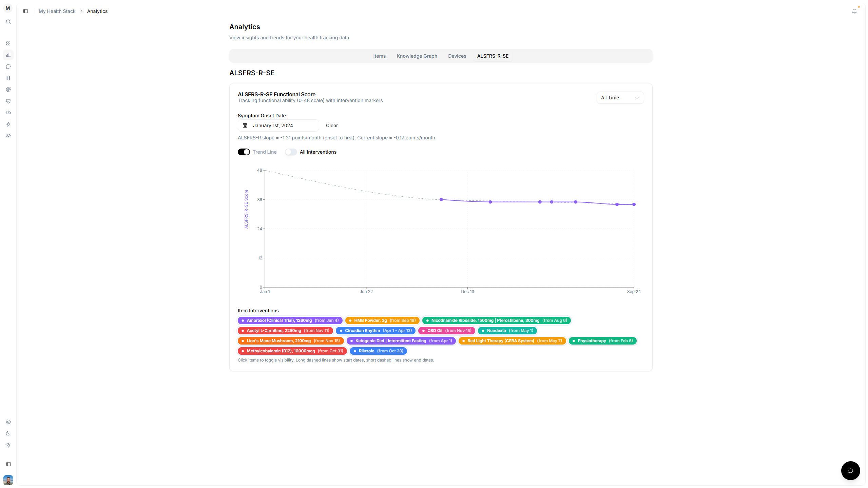This screenshot has height=488, width=868.
Task: Go to My Health Stack breadcrumb
Action: [x=57, y=11]
